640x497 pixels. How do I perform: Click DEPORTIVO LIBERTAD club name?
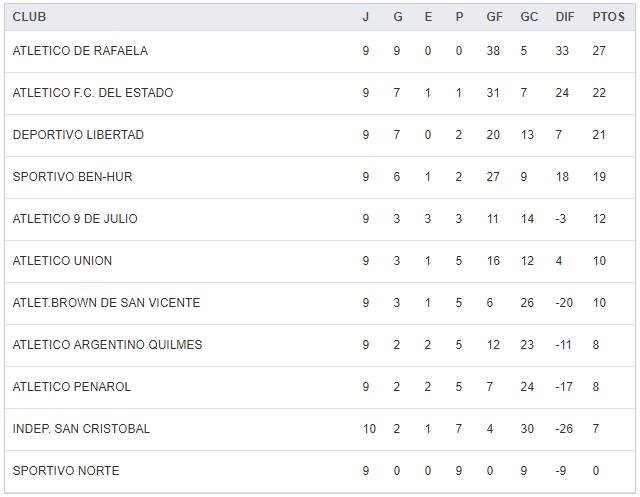(x=78, y=135)
